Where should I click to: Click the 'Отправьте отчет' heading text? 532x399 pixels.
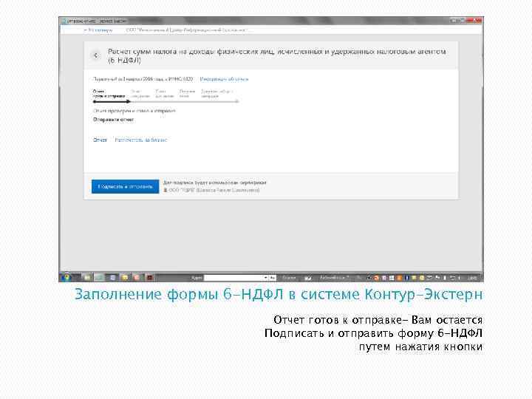click(x=113, y=120)
